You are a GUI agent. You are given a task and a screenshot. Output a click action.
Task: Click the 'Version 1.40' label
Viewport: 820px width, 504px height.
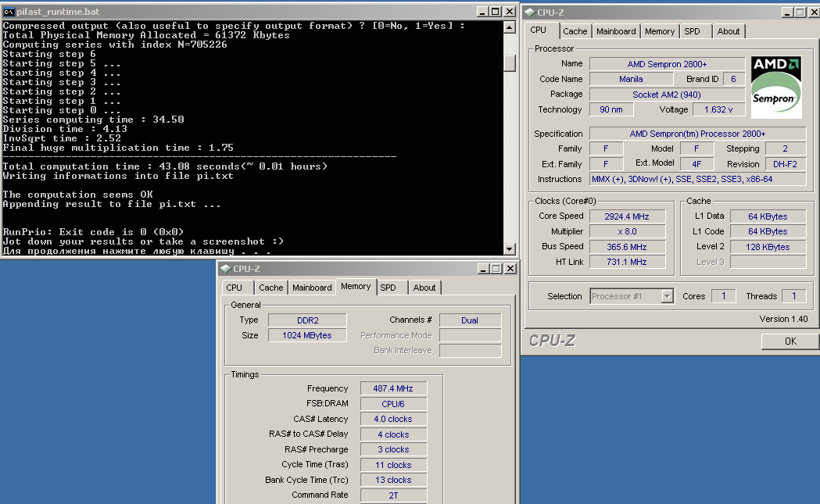783,319
